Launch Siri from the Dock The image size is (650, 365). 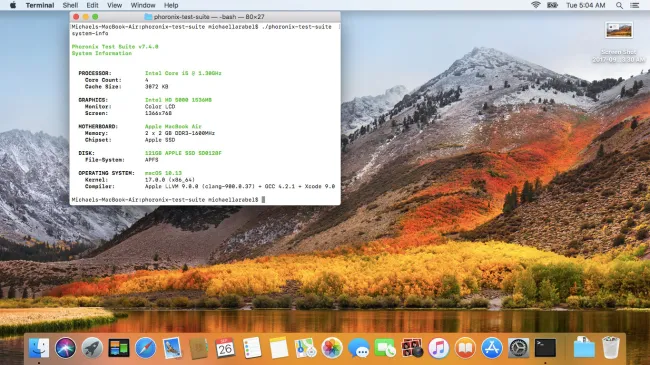click(x=65, y=348)
